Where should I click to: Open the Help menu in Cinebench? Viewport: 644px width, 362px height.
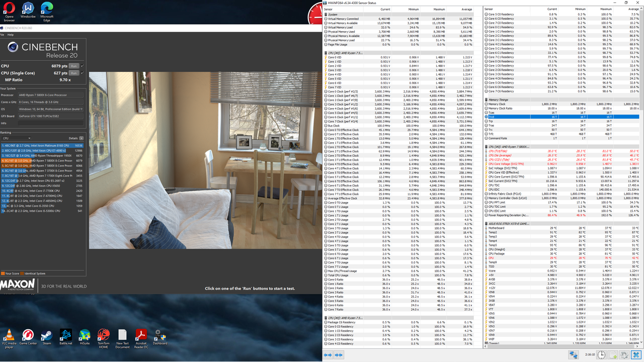(x=11, y=35)
